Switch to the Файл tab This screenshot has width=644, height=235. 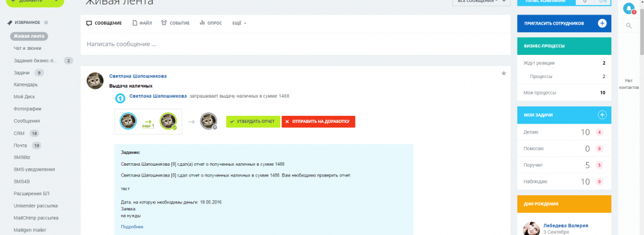142,23
